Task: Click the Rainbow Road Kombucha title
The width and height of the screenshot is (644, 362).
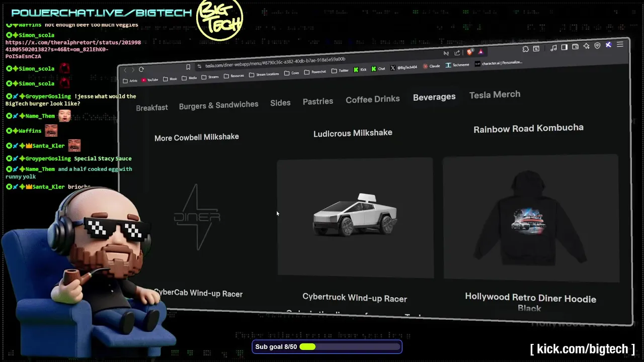Action: point(528,128)
